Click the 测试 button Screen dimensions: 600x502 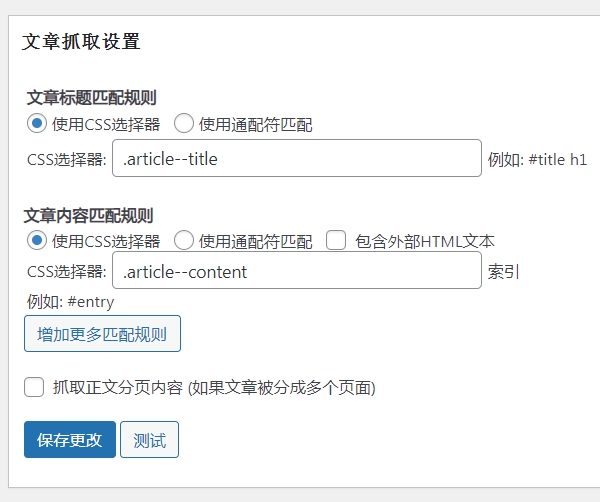[x=149, y=440]
